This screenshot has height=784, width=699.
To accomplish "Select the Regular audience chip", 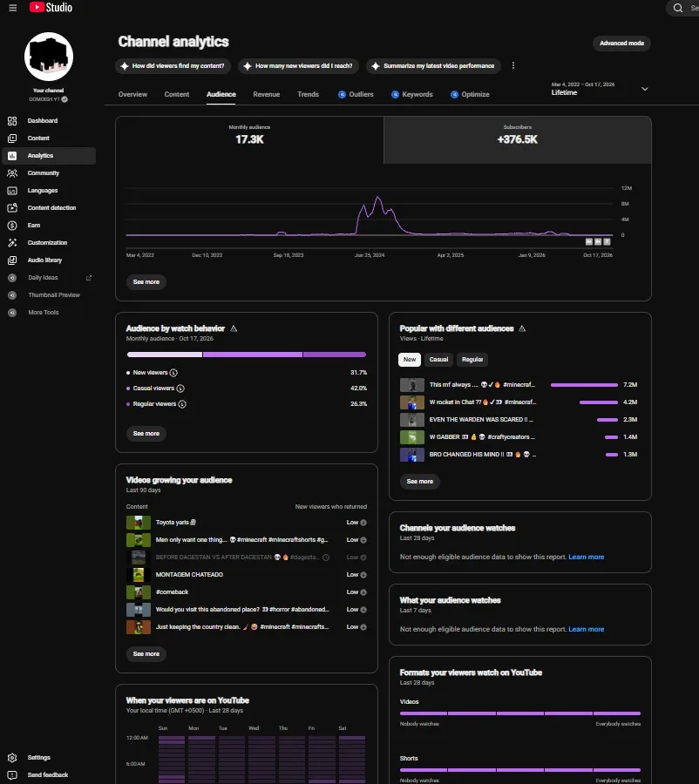I will click(x=472, y=360).
